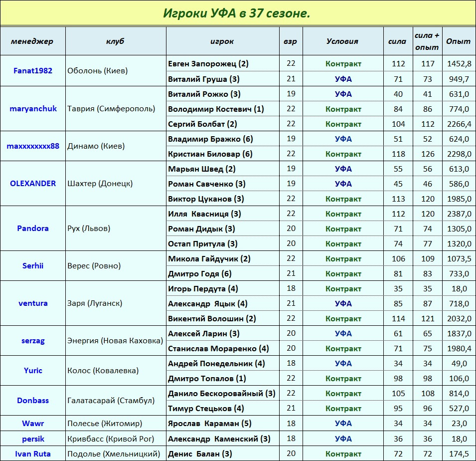This screenshot has height=461, width=476.
Task: Click player 'Дмитро Топалов (1)'
Action: pyautogui.click(x=207, y=379)
